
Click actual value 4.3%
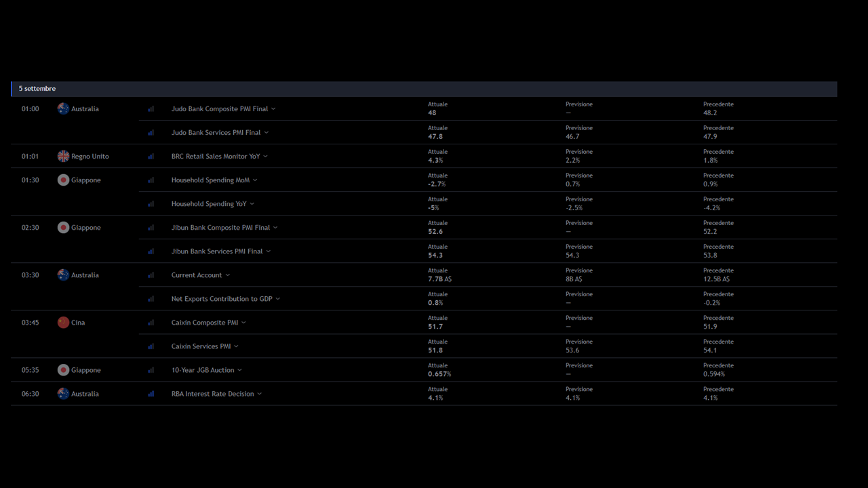click(435, 161)
